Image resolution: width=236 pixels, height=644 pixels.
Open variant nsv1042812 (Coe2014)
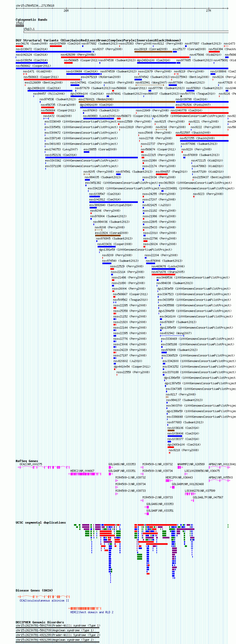(x=105, y=199)
